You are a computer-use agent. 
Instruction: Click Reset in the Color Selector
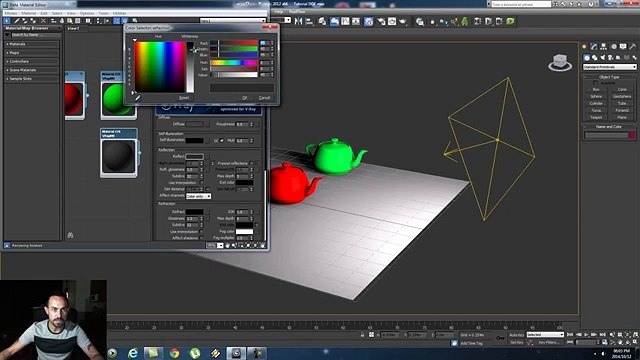184,98
